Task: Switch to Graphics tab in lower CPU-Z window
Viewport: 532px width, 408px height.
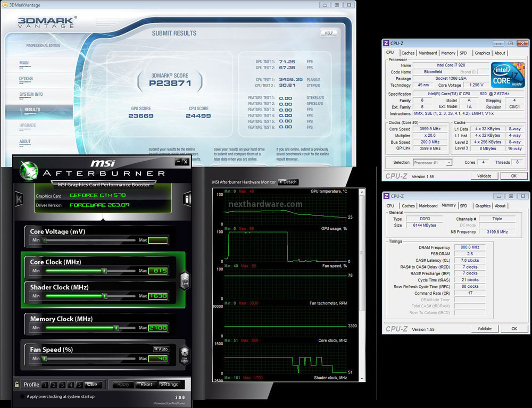Action: (483, 206)
